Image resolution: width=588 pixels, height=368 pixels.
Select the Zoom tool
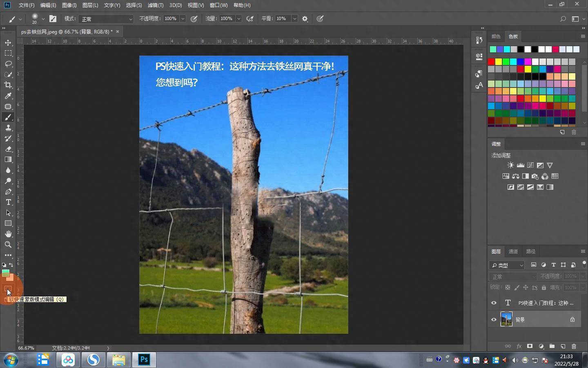pyautogui.click(x=8, y=245)
